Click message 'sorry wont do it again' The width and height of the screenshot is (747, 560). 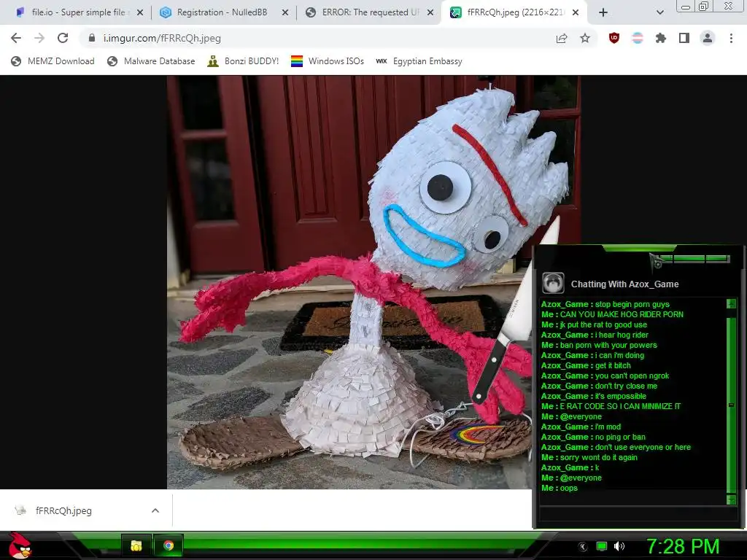(599, 457)
